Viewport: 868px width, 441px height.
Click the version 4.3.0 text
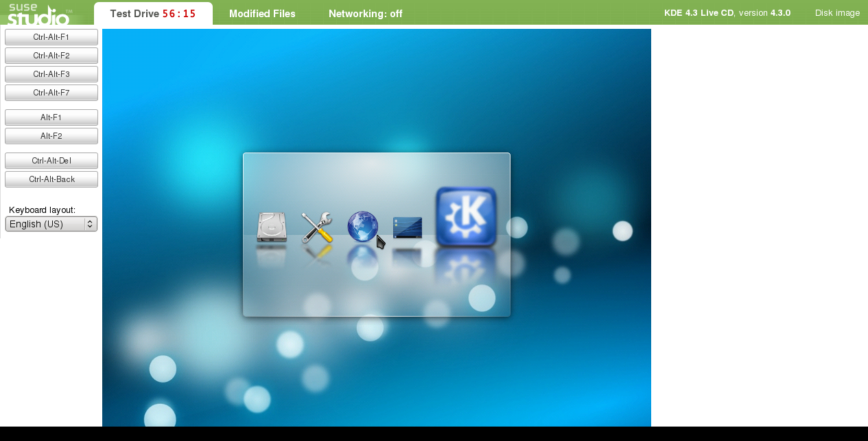764,13
